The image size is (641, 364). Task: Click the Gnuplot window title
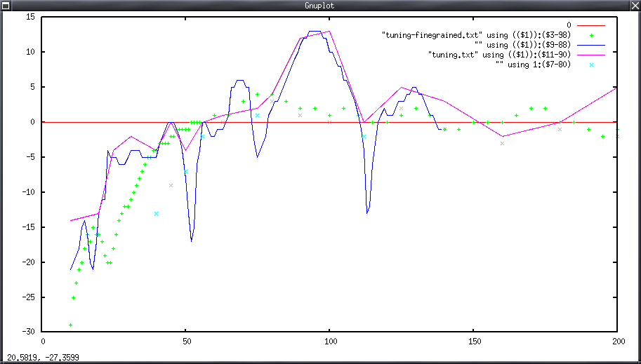pos(319,6)
